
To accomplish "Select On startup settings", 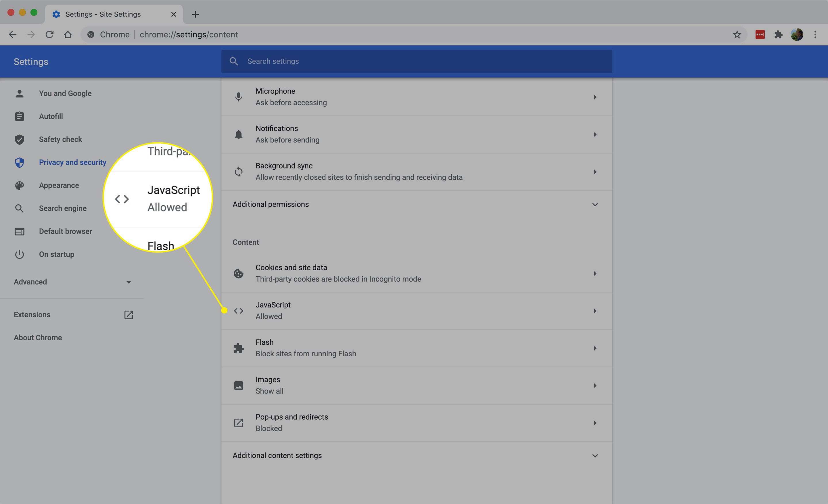I will pos(57,254).
